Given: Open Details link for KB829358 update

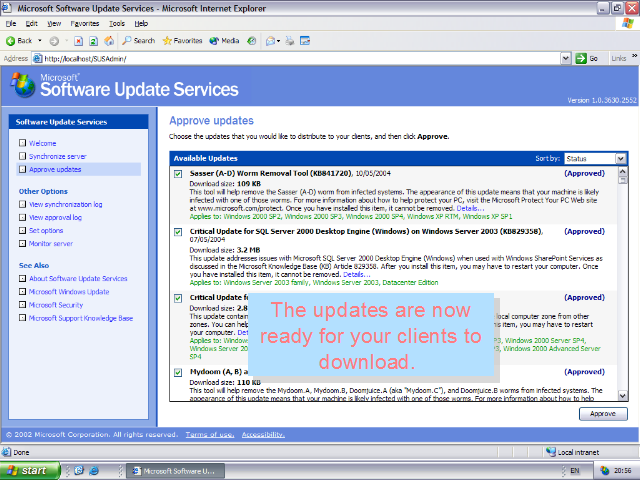Looking at the screenshot, I should pyautogui.click(x=357, y=274).
